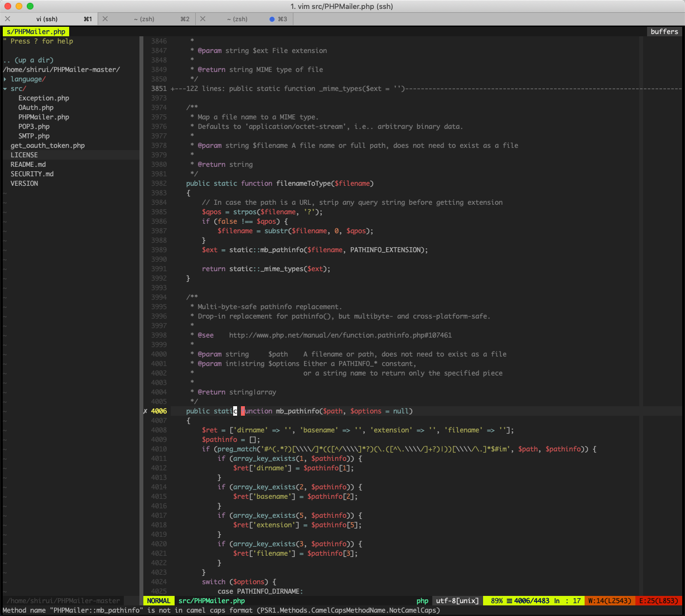The image size is (685, 616).
Task: Close the vi (ssh) terminal tab
Action: coord(7,19)
